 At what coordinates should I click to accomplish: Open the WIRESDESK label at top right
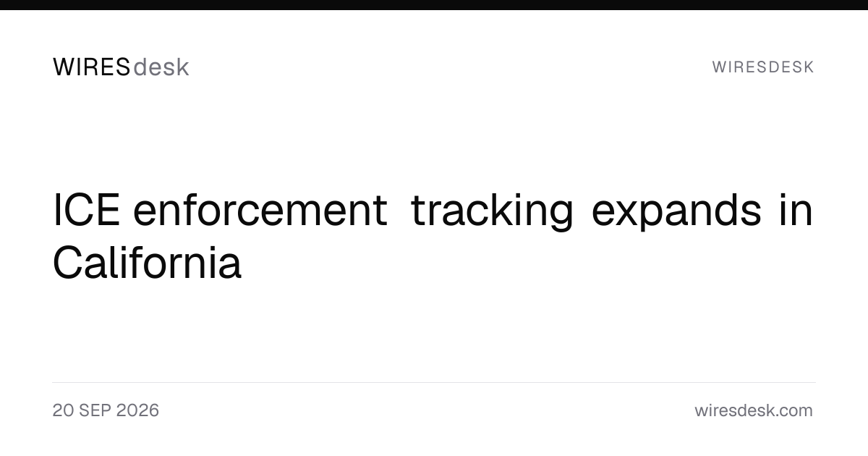point(763,67)
